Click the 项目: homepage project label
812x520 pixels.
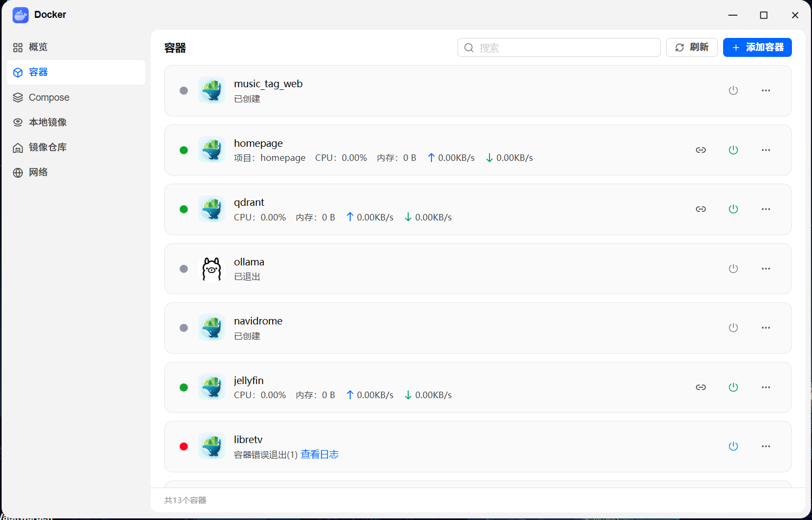point(270,158)
